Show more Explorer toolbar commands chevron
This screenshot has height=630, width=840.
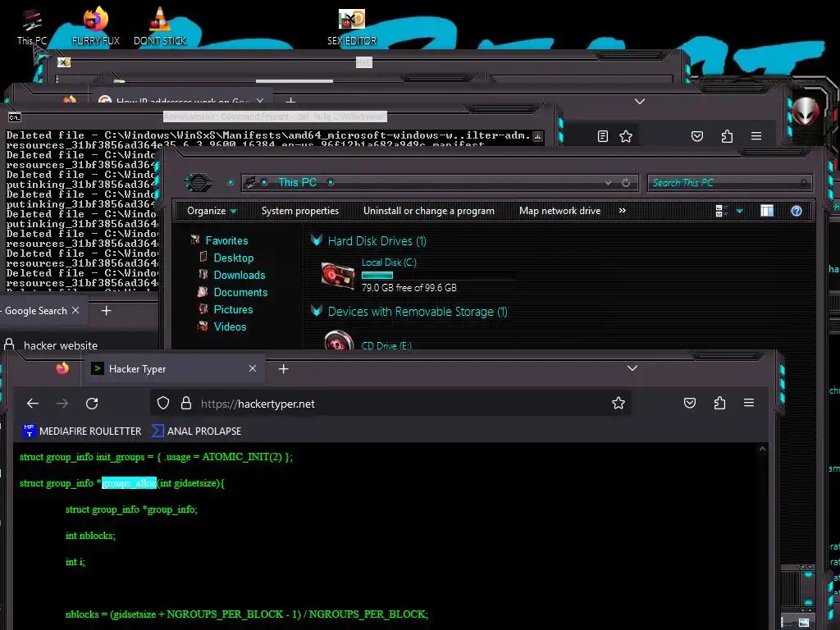[622, 211]
